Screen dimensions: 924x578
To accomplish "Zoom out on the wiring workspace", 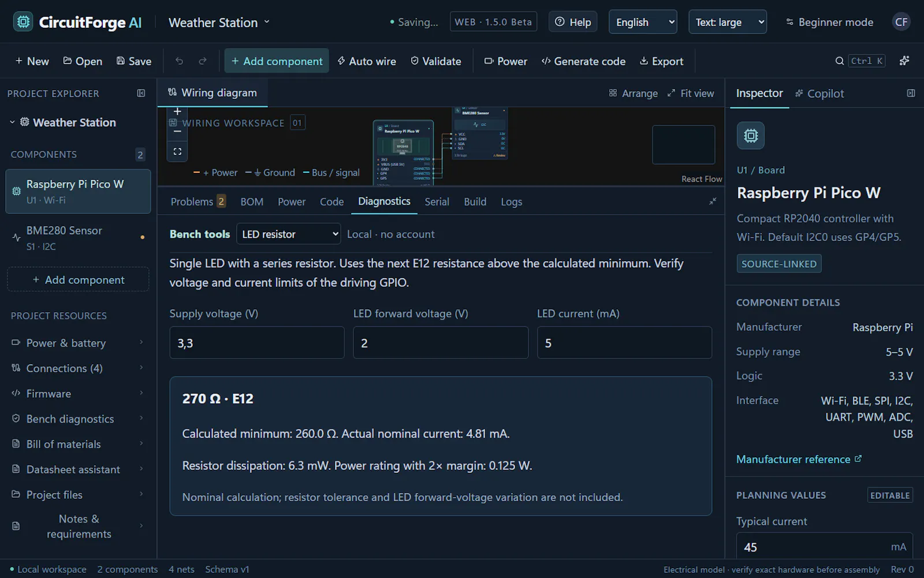I will (177, 131).
